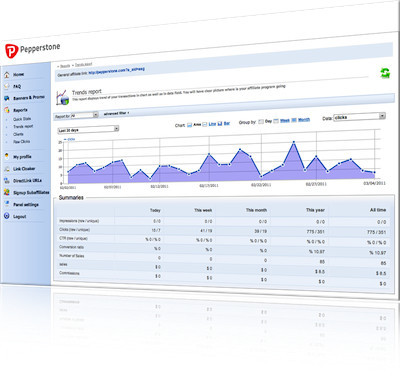
Task: Open the Report for dropdown
Action: [85, 115]
